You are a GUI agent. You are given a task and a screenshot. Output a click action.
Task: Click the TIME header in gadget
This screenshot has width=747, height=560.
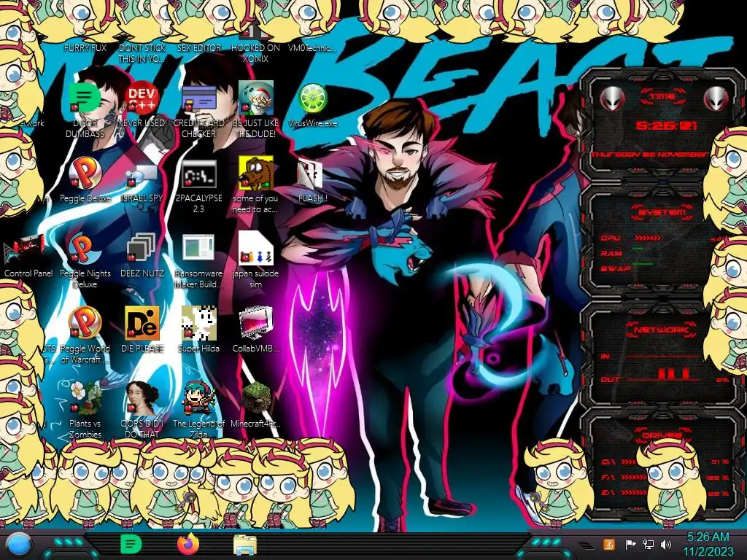[x=662, y=97]
